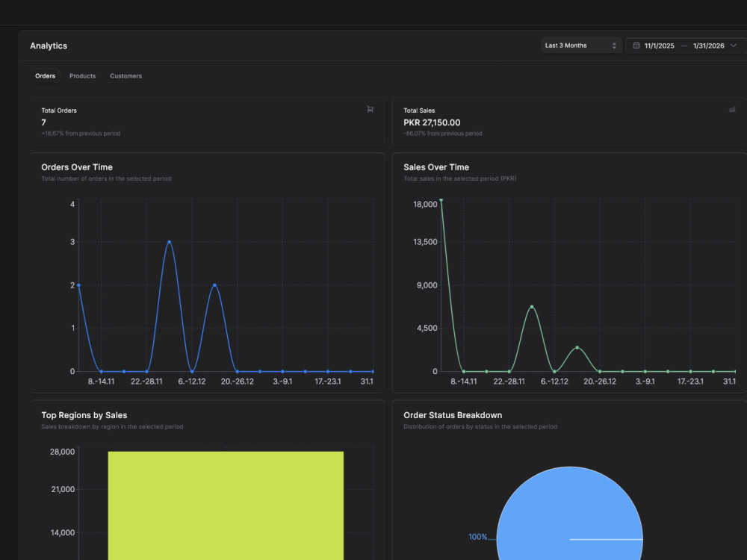Viewport: 747px width, 560px height.
Task: Click the 100% pie chart label
Action: tap(477, 537)
